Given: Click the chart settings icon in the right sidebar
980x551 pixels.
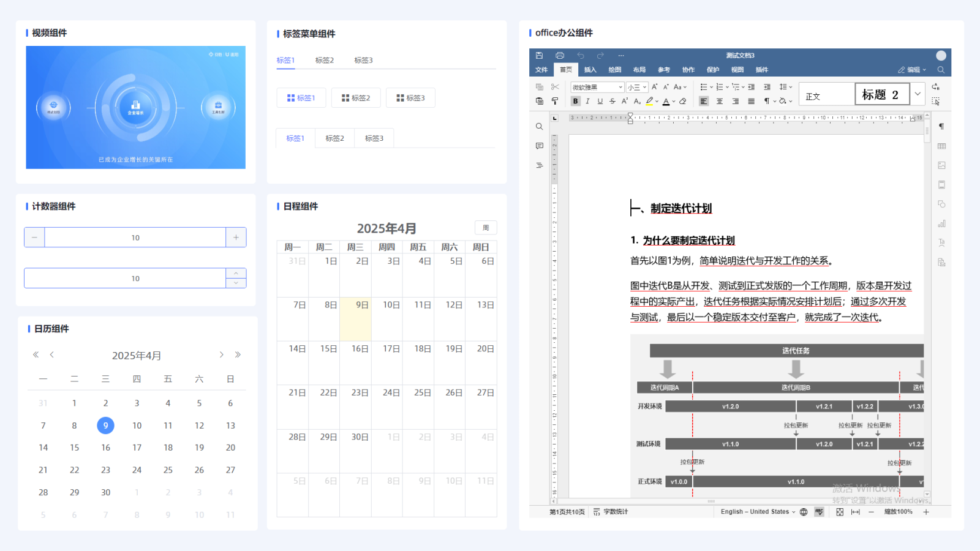Looking at the screenshot, I should click(x=941, y=223).
